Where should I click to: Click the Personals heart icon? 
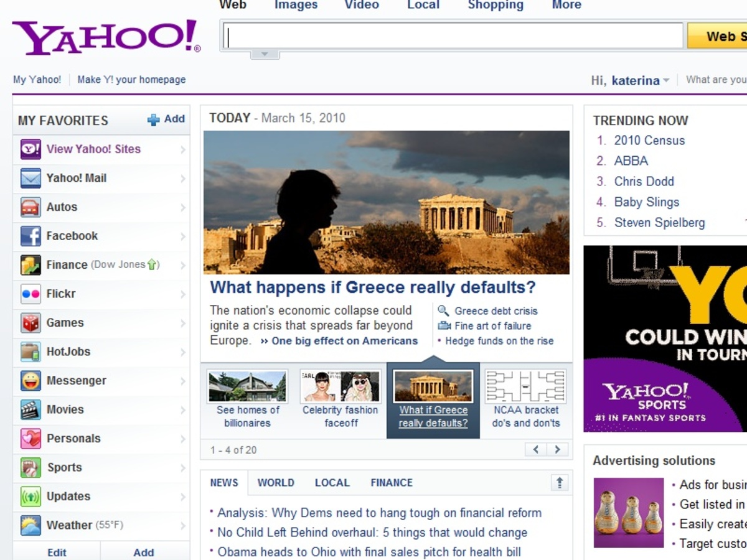coord(29,438)
